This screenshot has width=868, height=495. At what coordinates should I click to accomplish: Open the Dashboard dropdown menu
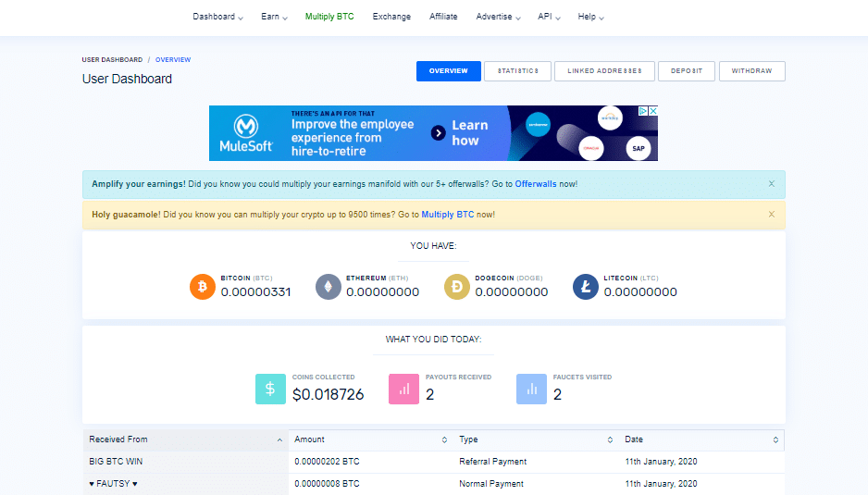tap(217, 17)
